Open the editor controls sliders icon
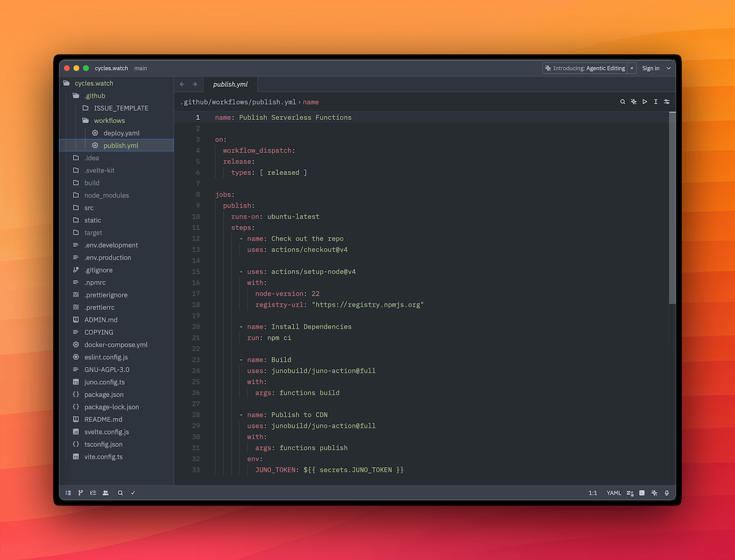 [x=666, y=102]
